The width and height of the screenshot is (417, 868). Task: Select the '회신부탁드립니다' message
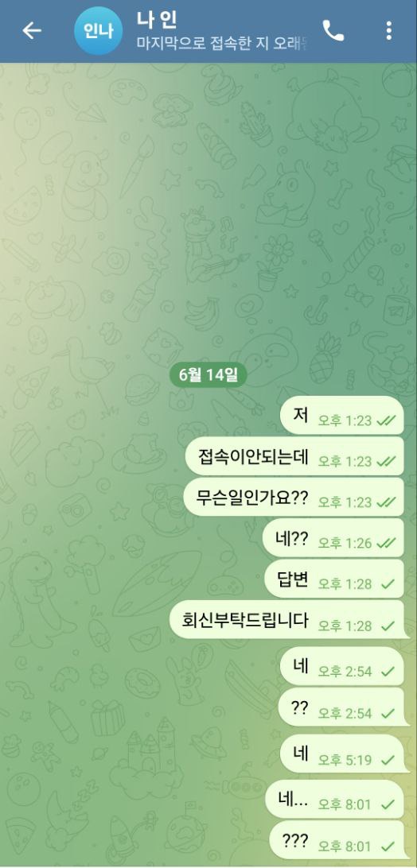click(x=286, y=619)
